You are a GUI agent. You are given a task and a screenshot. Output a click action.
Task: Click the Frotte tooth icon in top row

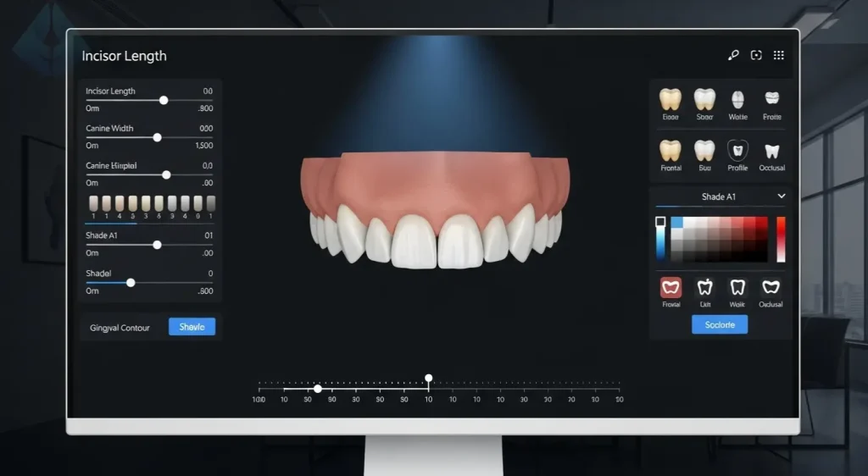(771, 98)
